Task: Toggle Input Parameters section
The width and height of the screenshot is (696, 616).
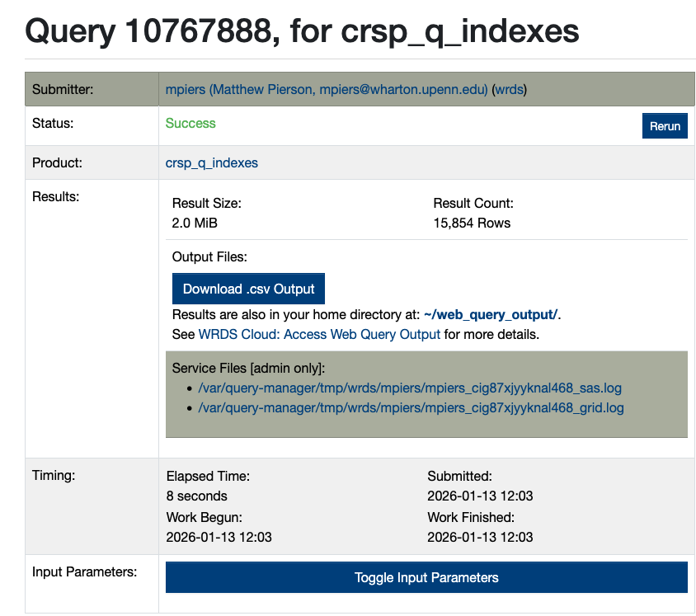Action: pos(426,577)
